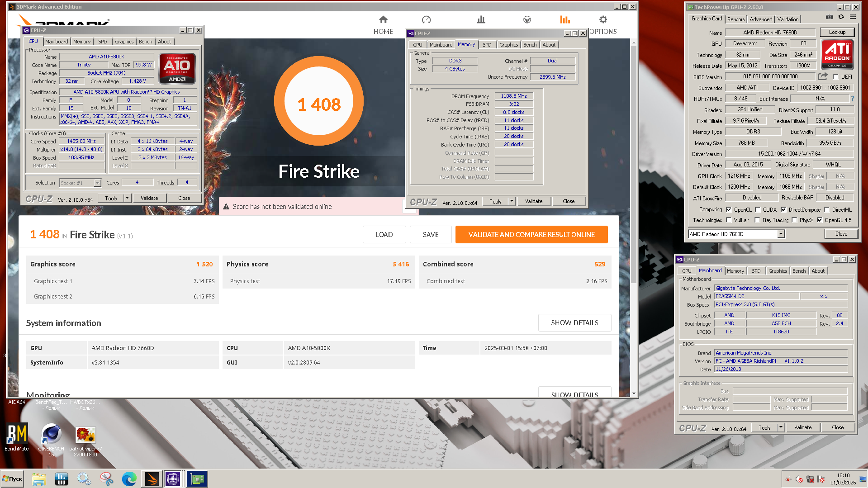Open Benchmarks speedometer icon in 3DMark
Screen dimensions: 868x488
tap(426, 19)
